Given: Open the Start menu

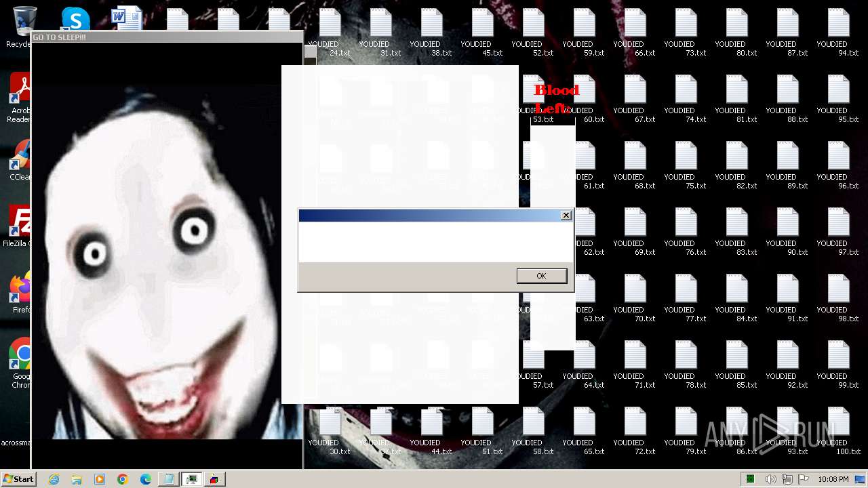Looking at the screenshot, I should 18,479.
